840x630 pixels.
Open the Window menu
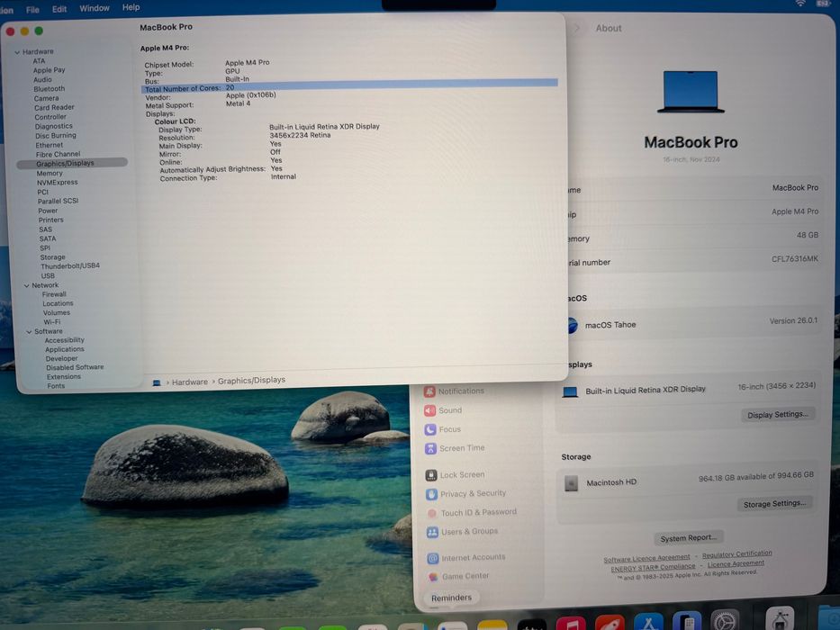tap(95, 8)
